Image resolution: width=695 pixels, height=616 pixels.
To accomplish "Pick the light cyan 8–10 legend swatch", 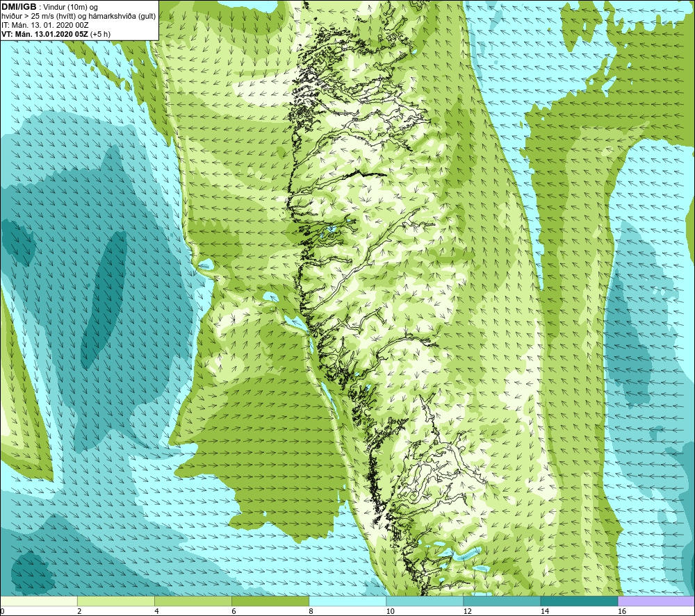I will (x=347, y=601).
